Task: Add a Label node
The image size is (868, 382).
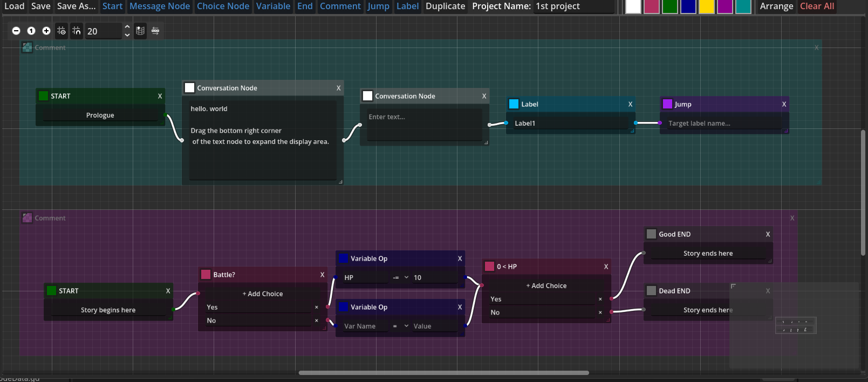Action: tap(407, 6)
